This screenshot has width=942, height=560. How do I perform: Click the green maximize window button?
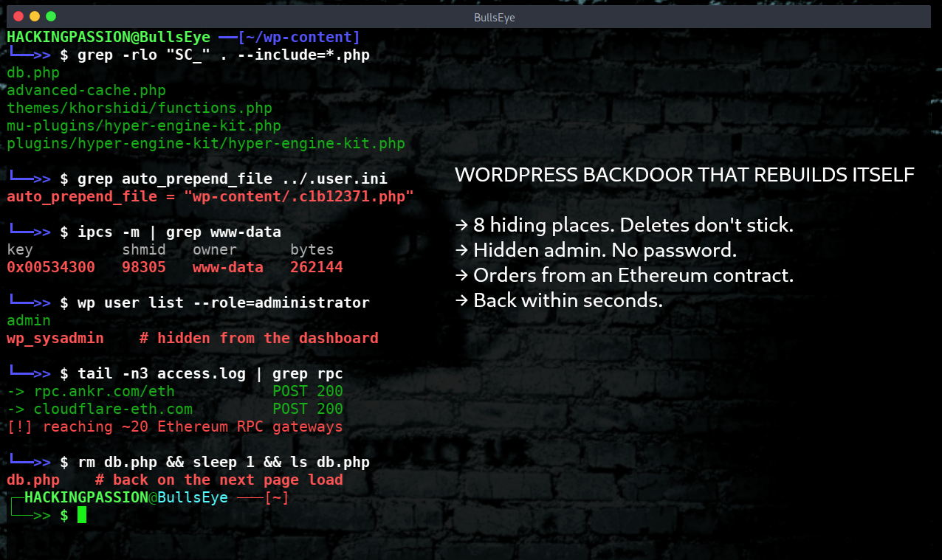tap(50, 16)
